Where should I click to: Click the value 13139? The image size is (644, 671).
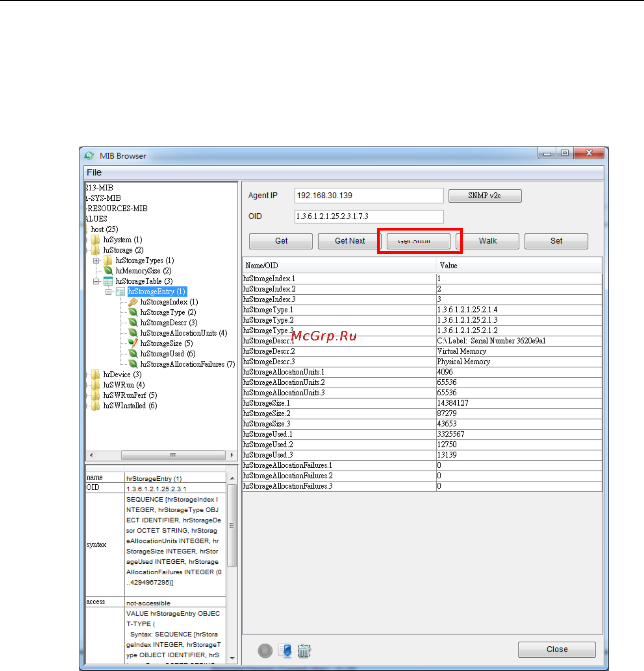coord(447,455)
